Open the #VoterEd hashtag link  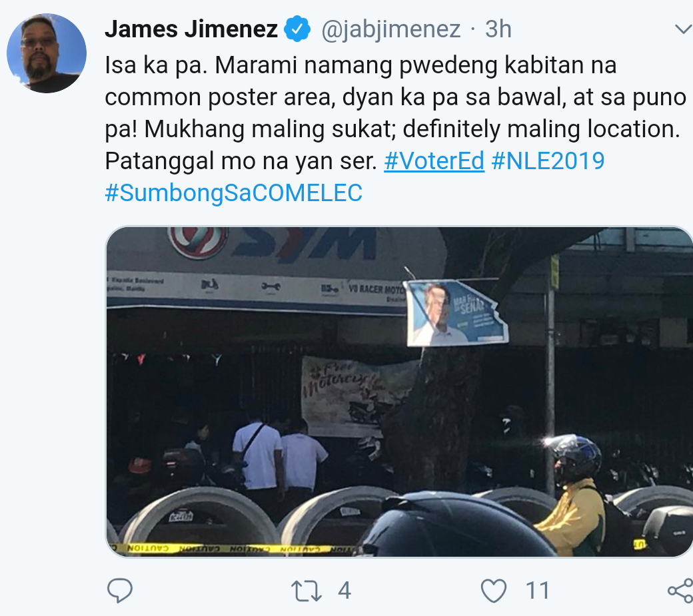click(434, 160)
